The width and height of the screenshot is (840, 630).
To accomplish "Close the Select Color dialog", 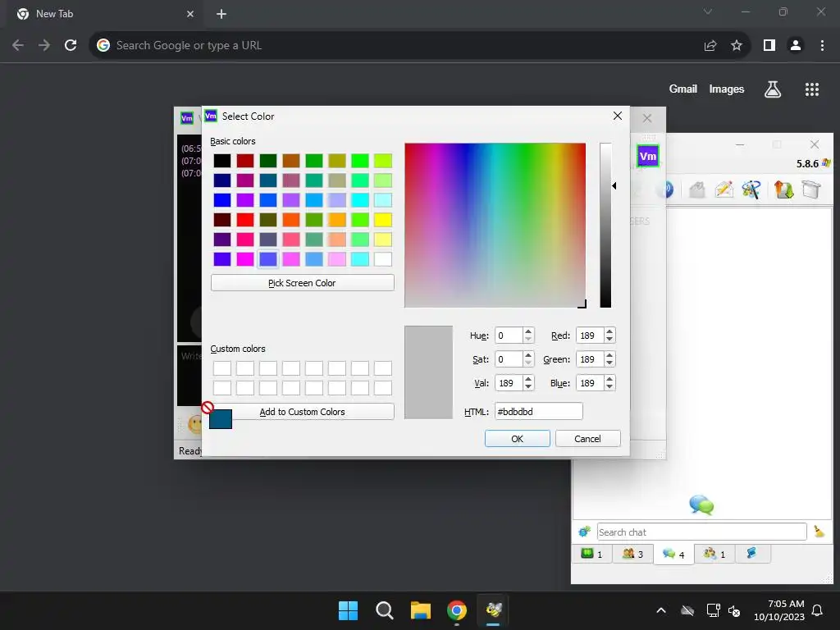I will click(617, 116).
